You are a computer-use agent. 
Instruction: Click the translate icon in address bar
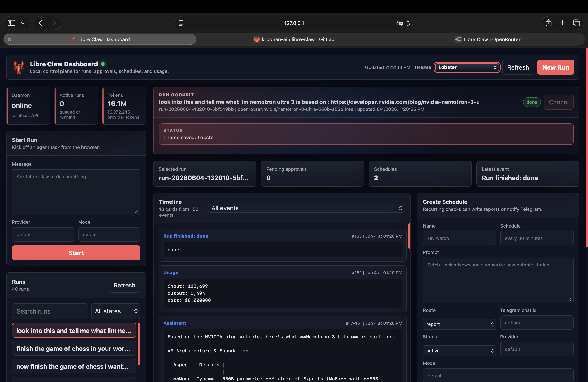tap(399, 23)
